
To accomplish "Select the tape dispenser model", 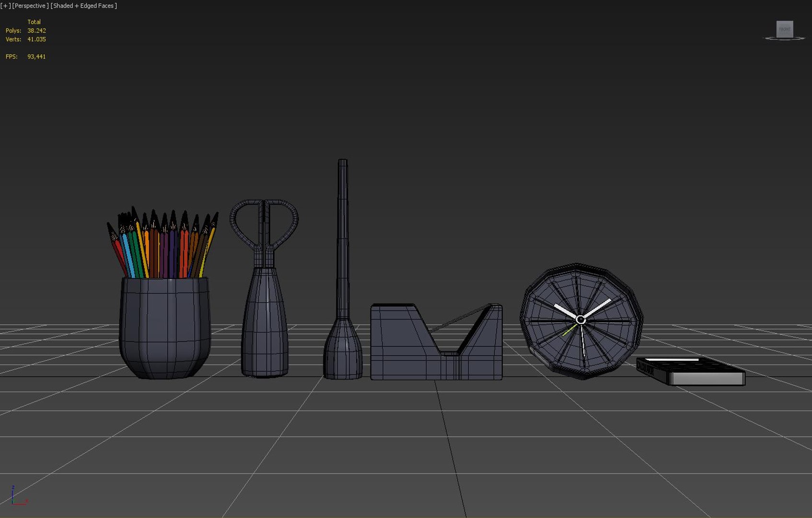I will click(x=436, y=341).
